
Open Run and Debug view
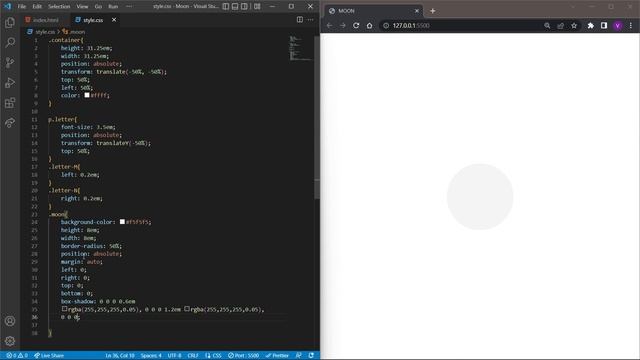coord(10,82)
